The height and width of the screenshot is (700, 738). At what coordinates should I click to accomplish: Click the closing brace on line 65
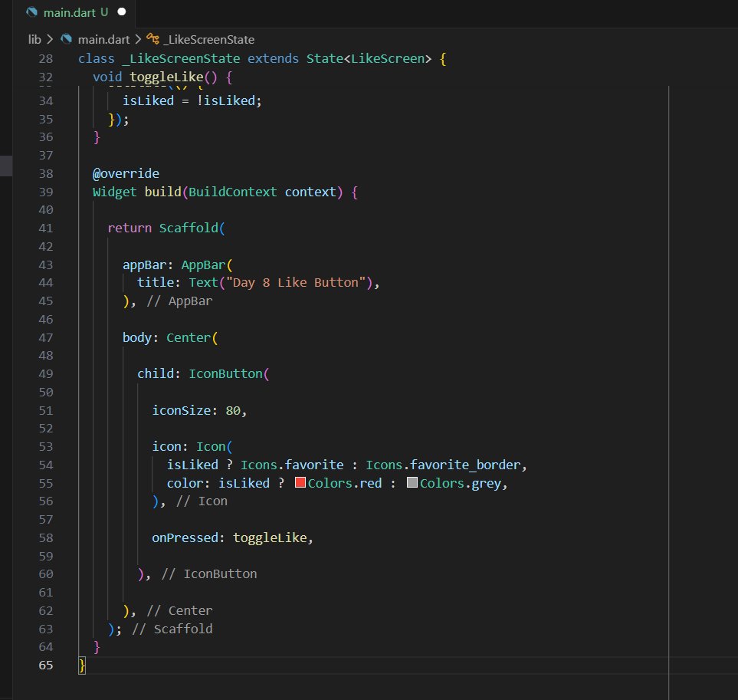82,665
